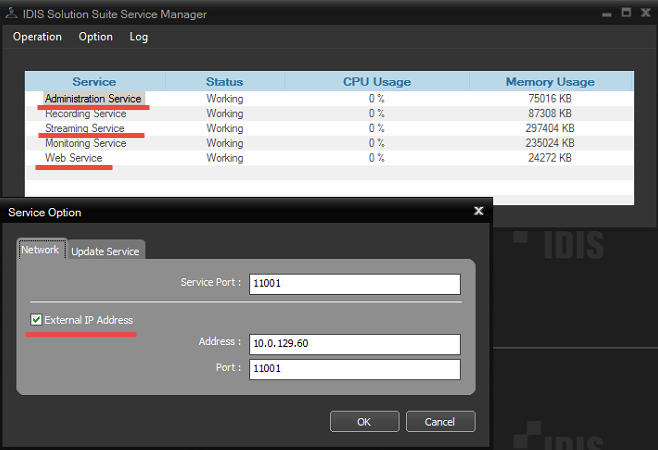The image size is (658, 450).
Task: Click the Service column header
Action: click(94, 82)
